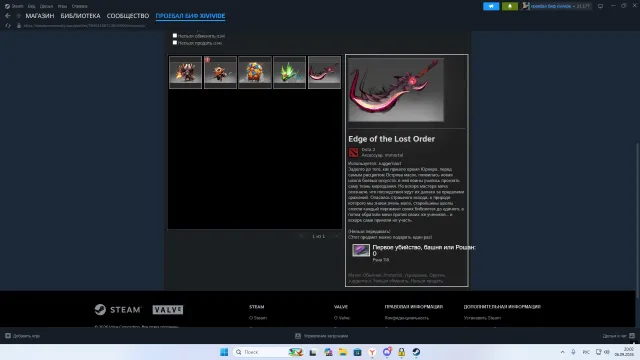Click the Steam icon on the taskbar
The width and height of the screenshot is (640, 360).
(416, 352)
